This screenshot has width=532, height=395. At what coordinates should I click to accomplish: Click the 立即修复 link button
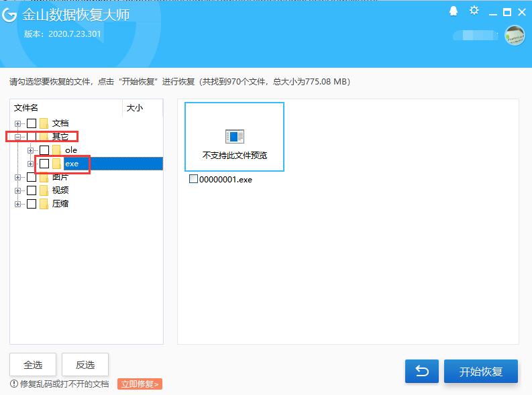[140, 384]
